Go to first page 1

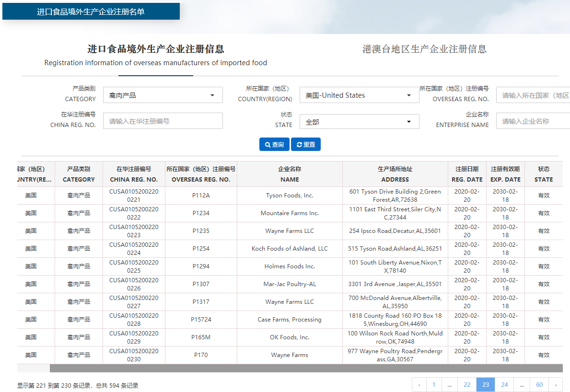point(434,384)
